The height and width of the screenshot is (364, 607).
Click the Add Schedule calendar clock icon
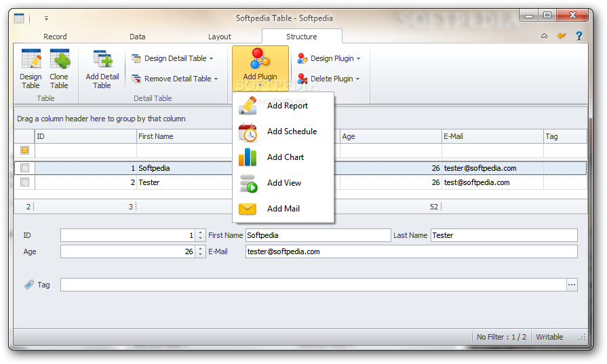click(248, 133)
